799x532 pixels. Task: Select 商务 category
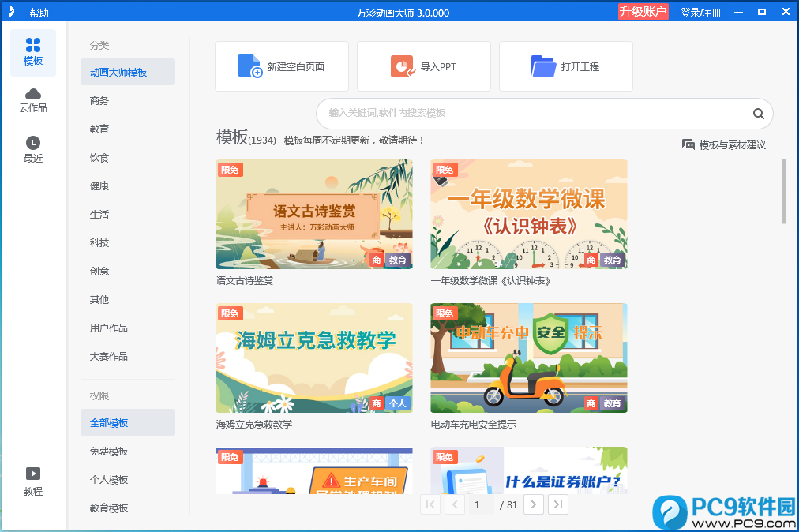(99, 100)
